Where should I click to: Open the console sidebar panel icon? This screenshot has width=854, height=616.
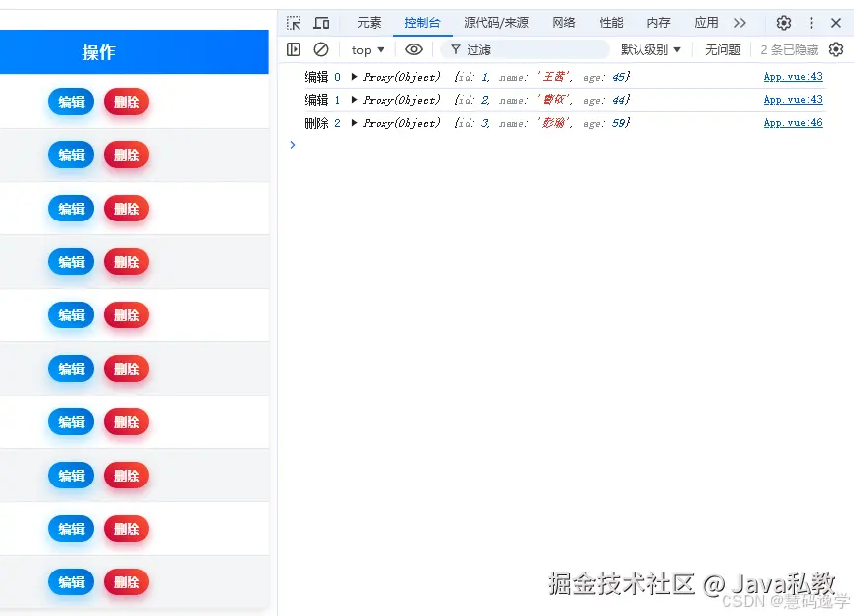pyautogui.click(x=294, y=48)
